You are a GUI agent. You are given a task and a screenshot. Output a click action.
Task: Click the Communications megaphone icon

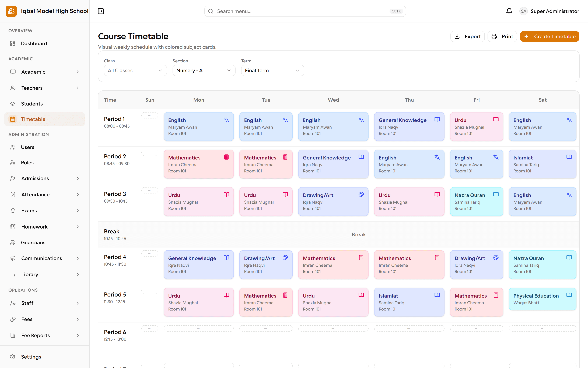pos(13,258)
